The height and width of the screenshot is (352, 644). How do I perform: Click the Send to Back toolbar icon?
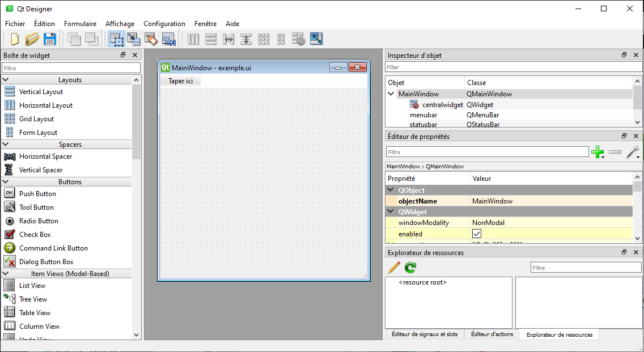[x=74, y=39]
